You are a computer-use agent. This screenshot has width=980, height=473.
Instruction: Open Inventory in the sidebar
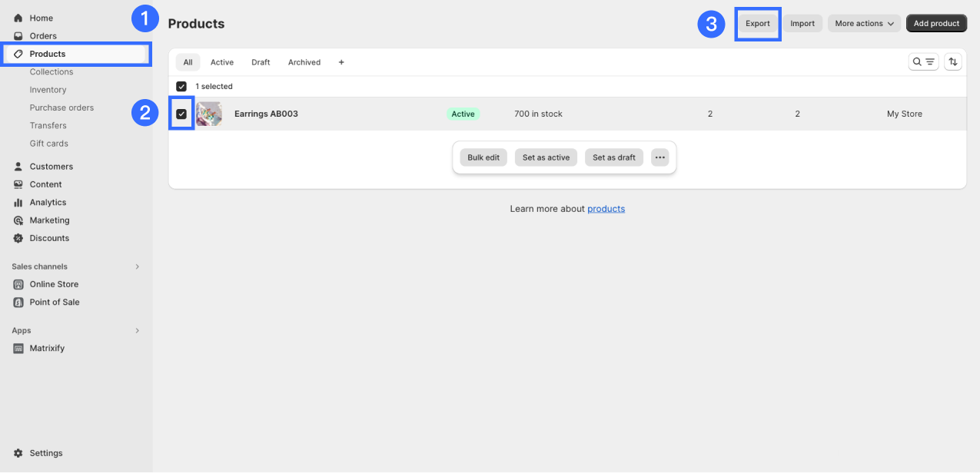(48, 90)
